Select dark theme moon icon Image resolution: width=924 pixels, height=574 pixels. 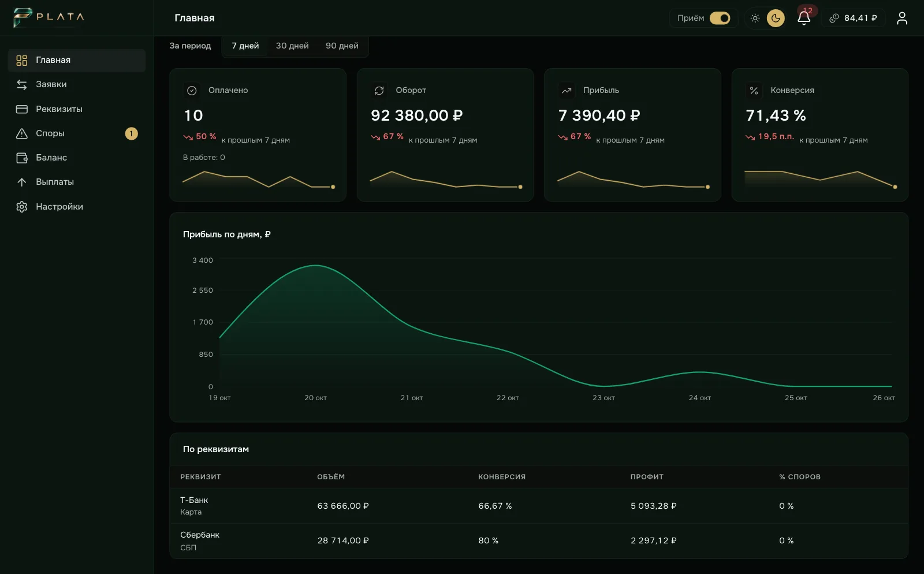776,18
